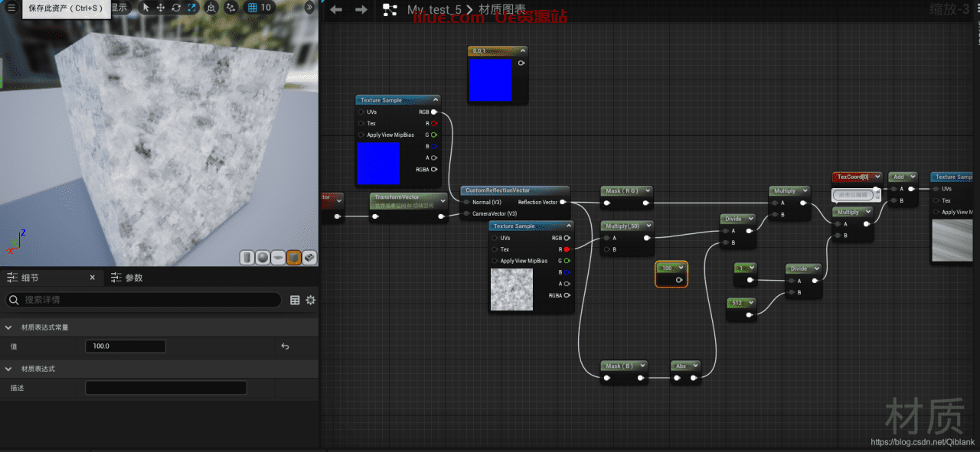Screen dimensions: 980x452
Task: Select the translate (move) tool in viewport
Action: (161, 8)
